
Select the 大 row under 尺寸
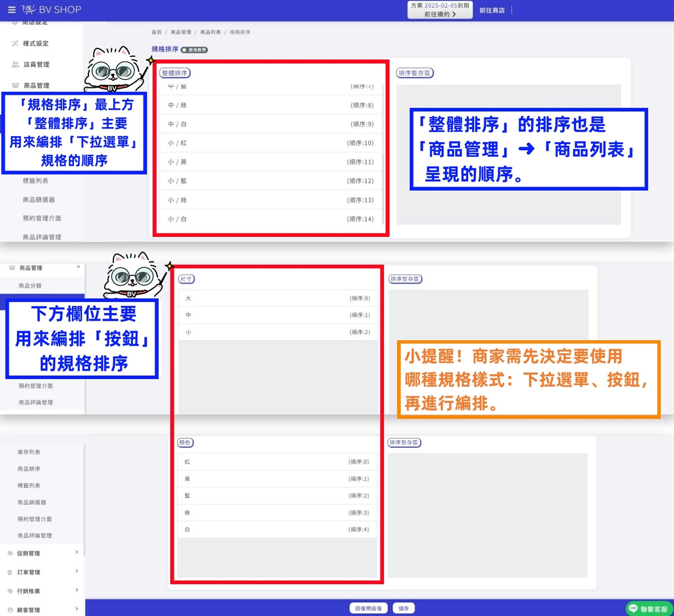pyautogui.click(x=278, y=298)
